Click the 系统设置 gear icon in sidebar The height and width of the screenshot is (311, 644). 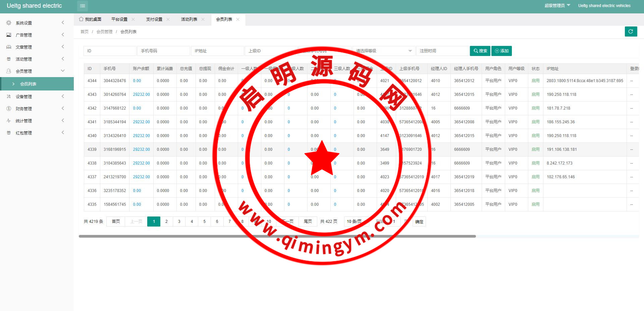(9, 23)
